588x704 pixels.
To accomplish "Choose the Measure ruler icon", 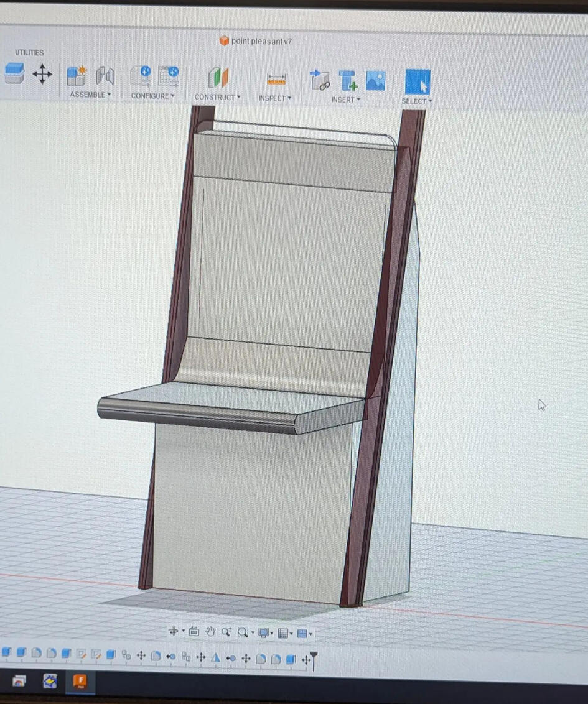I will point(276,80).
